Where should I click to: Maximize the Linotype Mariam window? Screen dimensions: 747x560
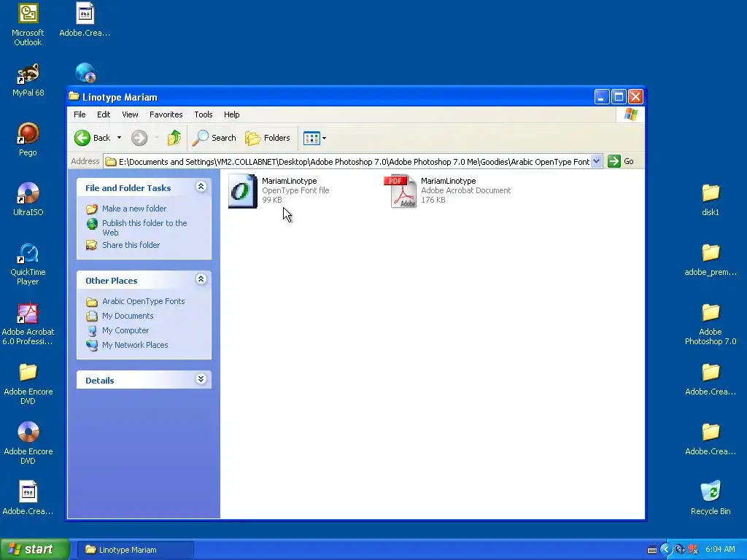tap(619, 97)
